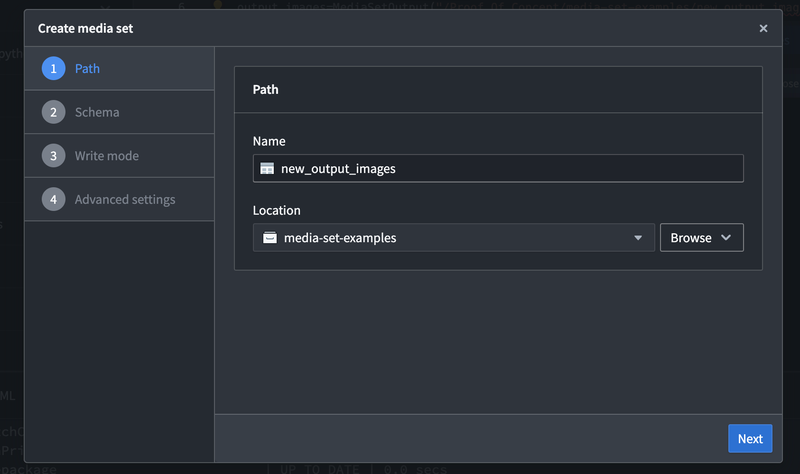The width and height of the screenshot is (800, 474).
Task: Click the Path section heading
Action: point(266,90)
